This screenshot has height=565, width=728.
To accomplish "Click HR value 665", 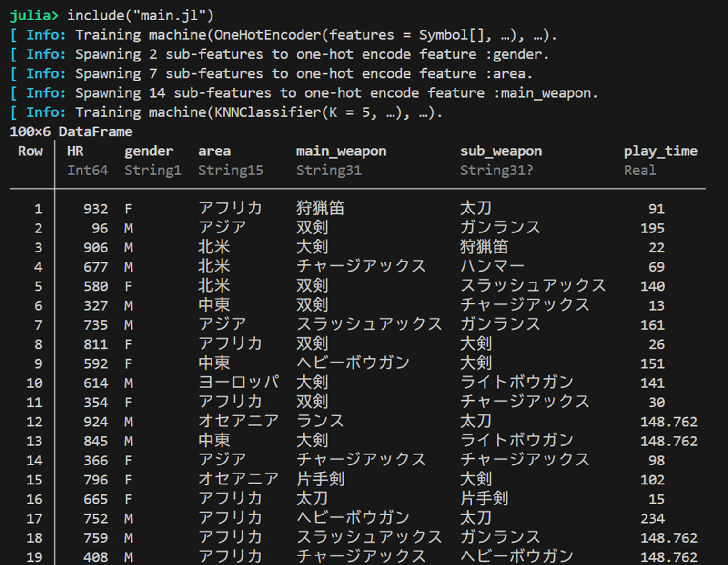I will [x=96, y=499].
